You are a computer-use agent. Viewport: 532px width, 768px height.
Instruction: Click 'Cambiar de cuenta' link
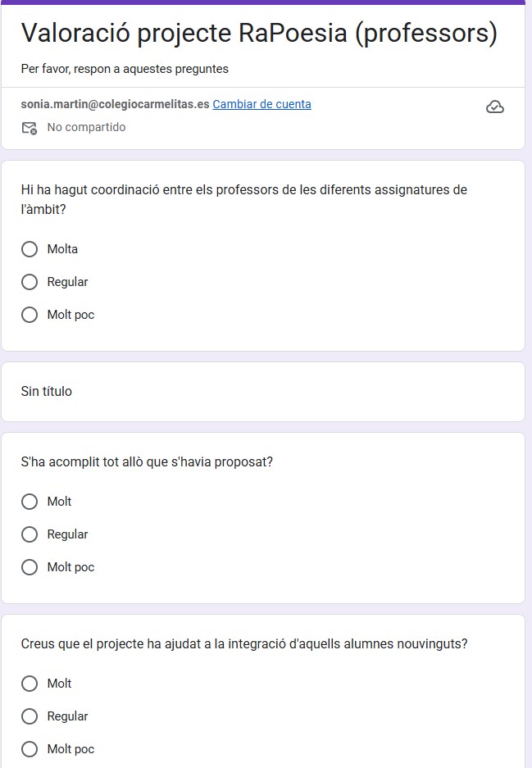coord(261,104)
